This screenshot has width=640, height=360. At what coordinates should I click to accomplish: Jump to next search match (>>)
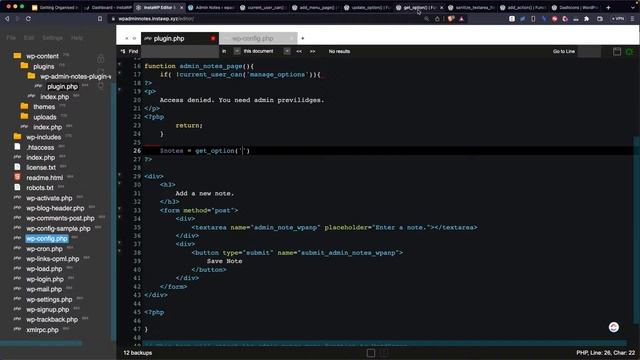point(313,51)
